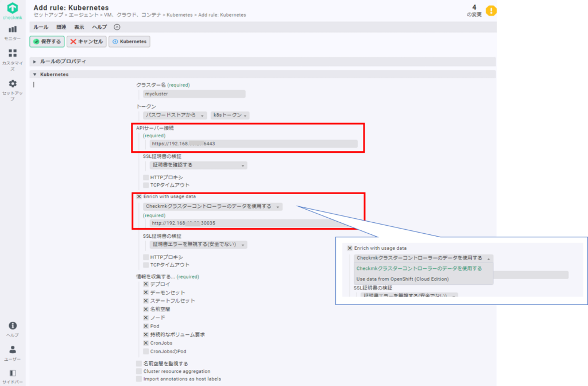The height and width of the screenshot is (386, 588).
Task: Click the yellow pending changes warning icon
Action: [x=491, y=10]
